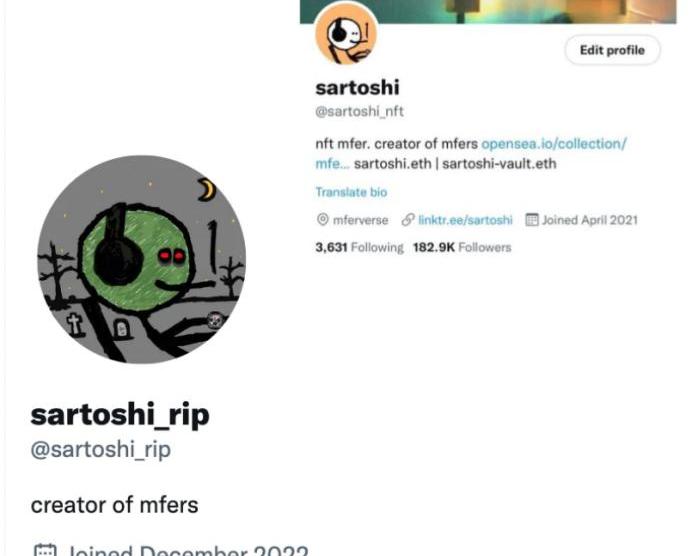View the 182.9K Followers list

point(462,247)
